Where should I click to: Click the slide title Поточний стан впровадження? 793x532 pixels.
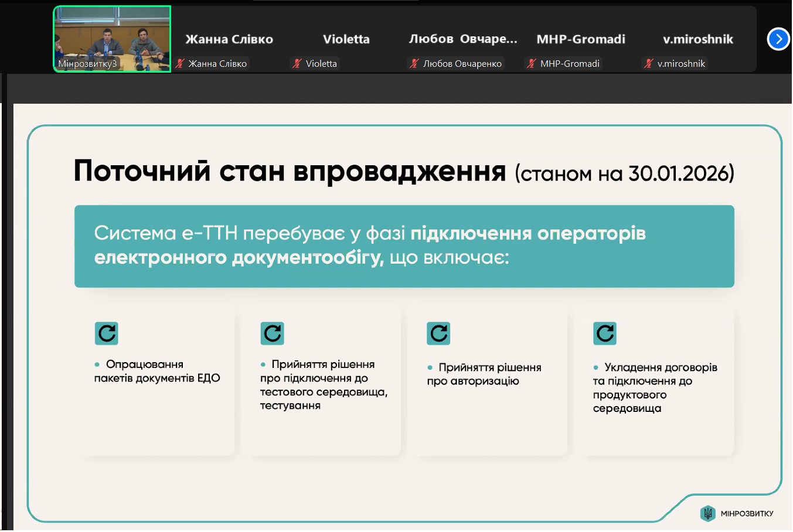pyautogui.click(x=290, y=172)
